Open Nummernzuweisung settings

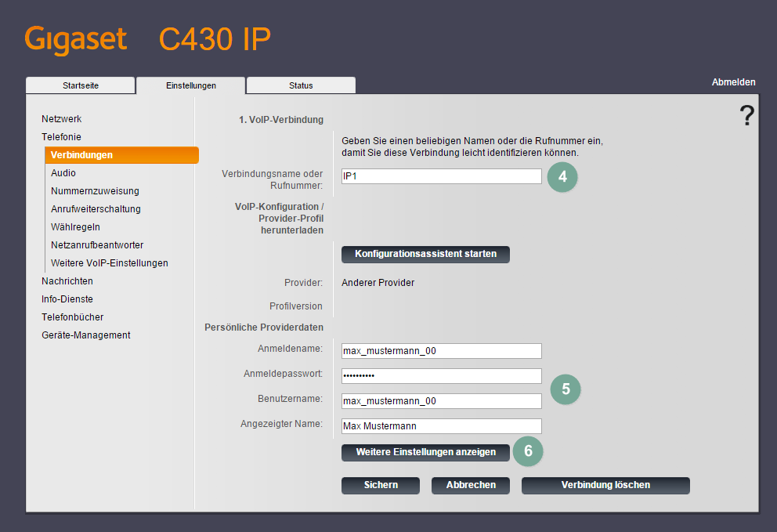coord(95,191)
